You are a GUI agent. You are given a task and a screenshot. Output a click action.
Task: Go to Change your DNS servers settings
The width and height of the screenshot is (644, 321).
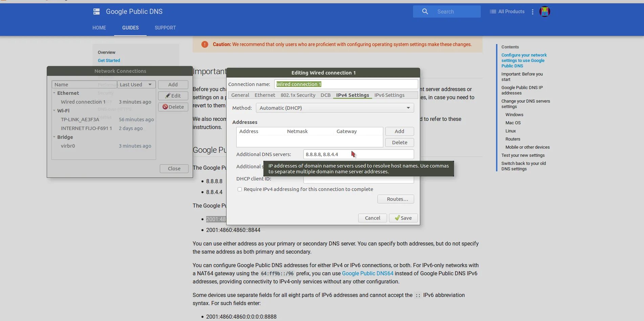coord(526,104)
